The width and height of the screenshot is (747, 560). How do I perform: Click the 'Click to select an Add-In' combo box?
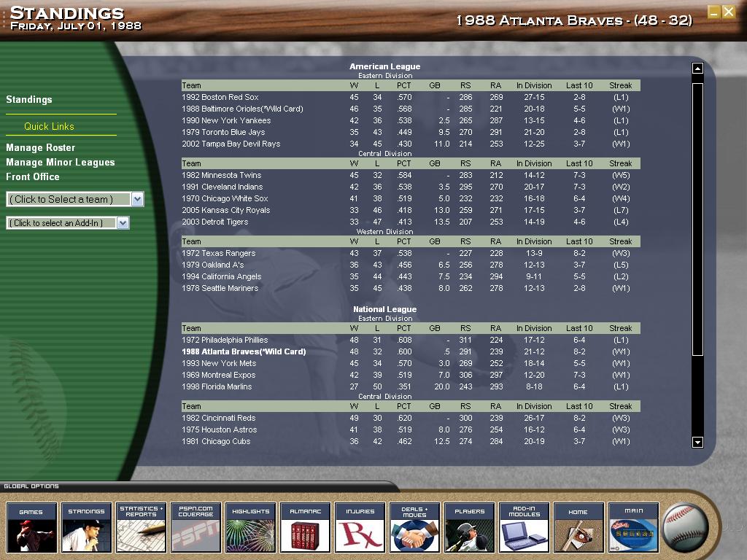click(x=68, y=223)
